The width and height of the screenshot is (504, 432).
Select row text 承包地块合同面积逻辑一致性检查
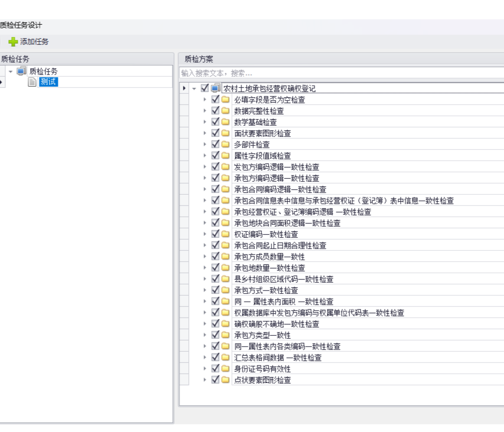point(287,223)
